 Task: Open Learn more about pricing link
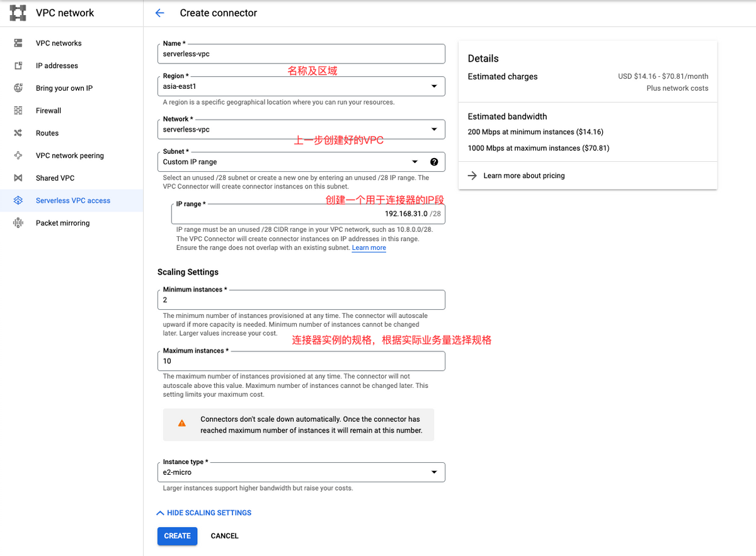click(x=524, y=176)
